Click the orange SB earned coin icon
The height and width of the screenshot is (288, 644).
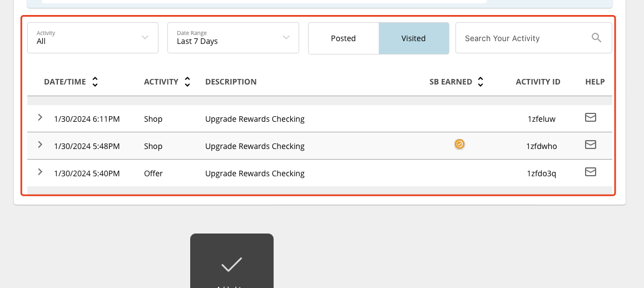(x=459, y=145)
